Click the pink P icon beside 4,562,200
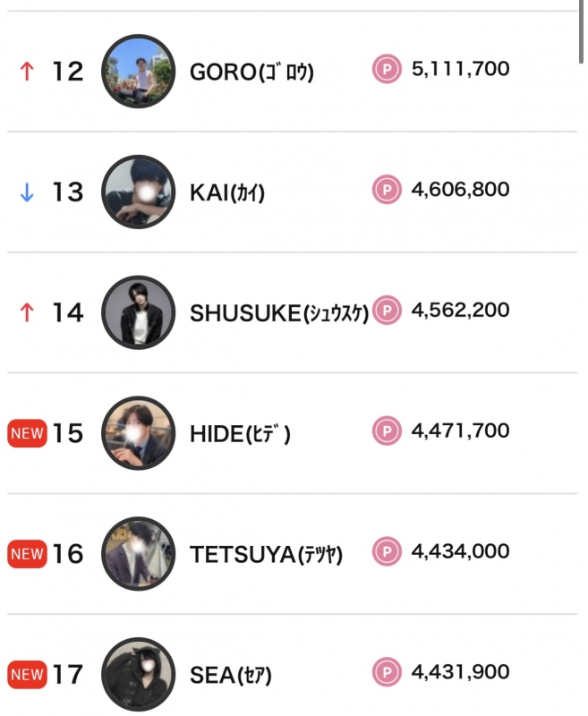This screenshot has height=716, width=588. coord(387,311)
